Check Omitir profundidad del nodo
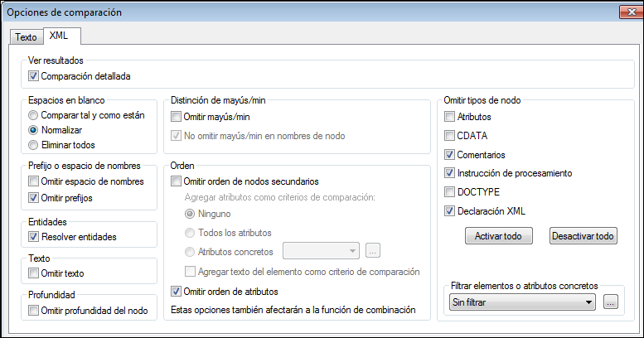 (34, 311)
